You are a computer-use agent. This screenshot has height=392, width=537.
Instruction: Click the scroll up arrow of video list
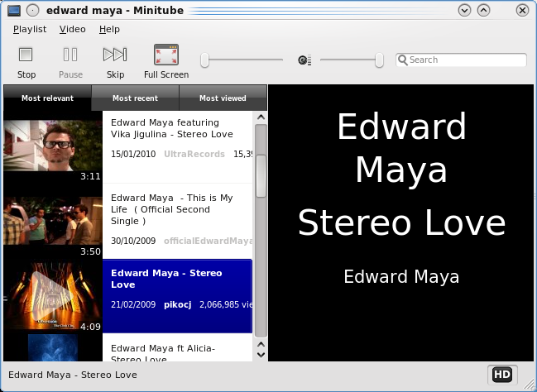point(261,117)
